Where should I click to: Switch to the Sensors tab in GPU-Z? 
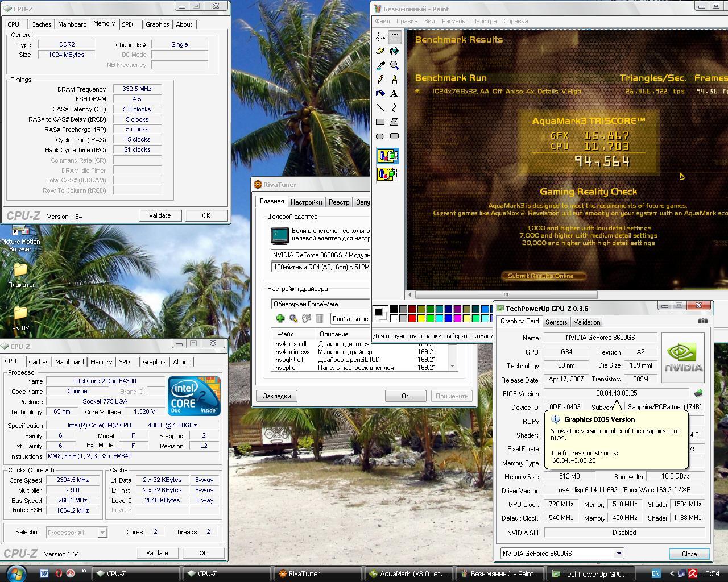[x=556, y=322]
